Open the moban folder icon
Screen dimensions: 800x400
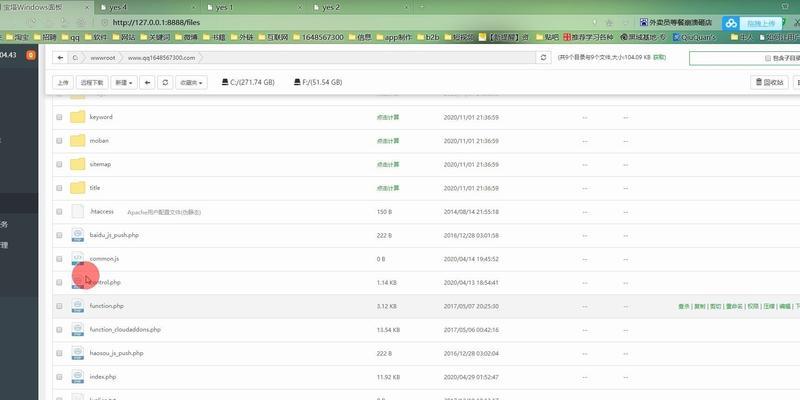(78, 140)
